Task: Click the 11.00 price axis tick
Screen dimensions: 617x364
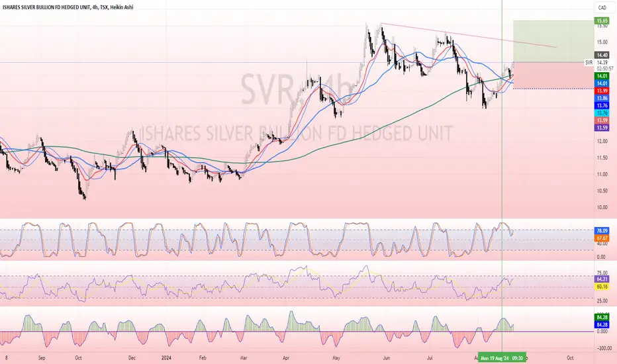Action: [x=602, y=174]
